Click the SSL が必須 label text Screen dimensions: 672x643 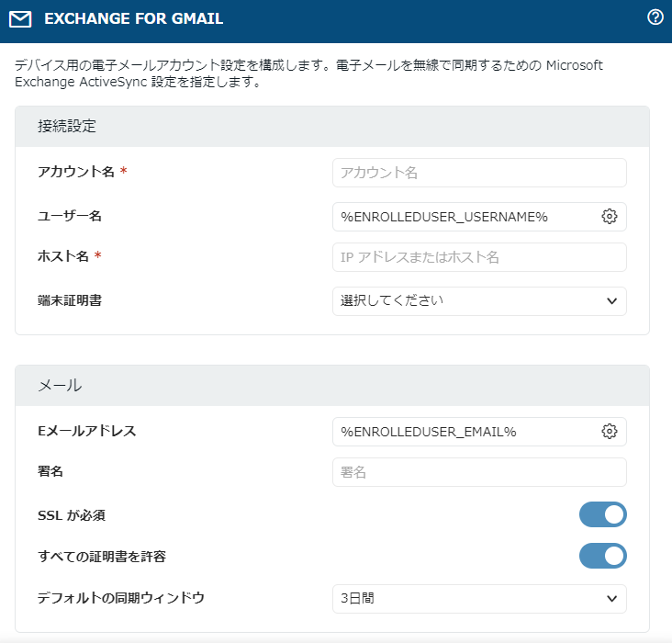[72, 514]
